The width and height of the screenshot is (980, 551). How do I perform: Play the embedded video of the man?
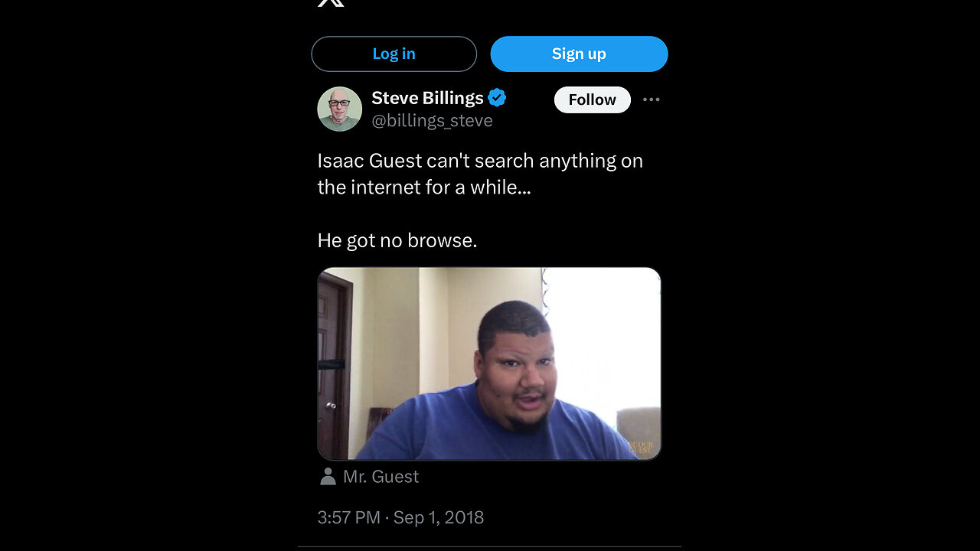pos(488,364)
